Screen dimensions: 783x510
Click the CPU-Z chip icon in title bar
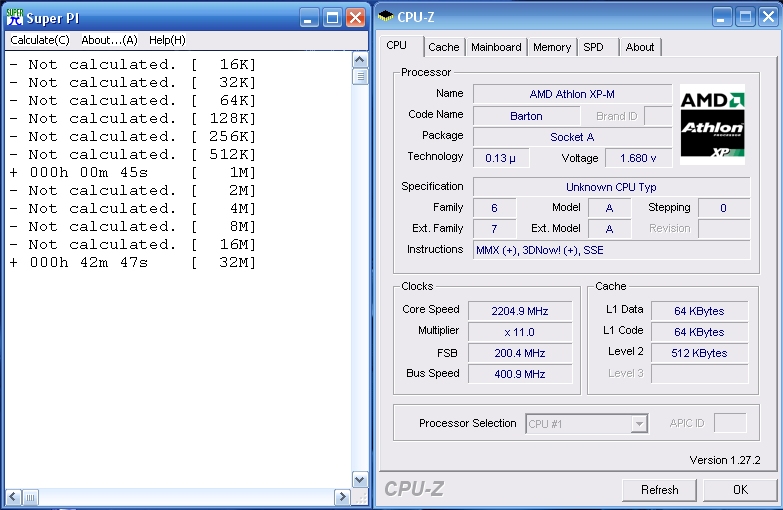386,16
